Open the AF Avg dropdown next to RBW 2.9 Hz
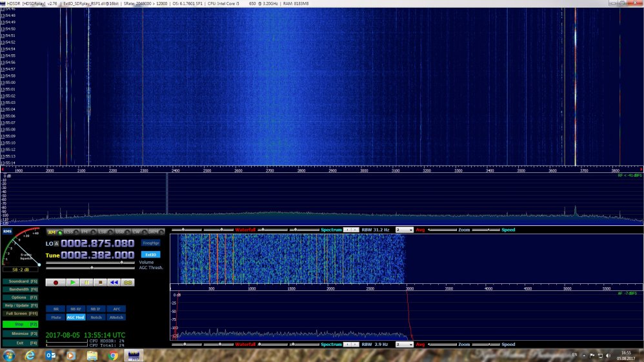This screenshot has height=362, width=644. click(404, 345)
